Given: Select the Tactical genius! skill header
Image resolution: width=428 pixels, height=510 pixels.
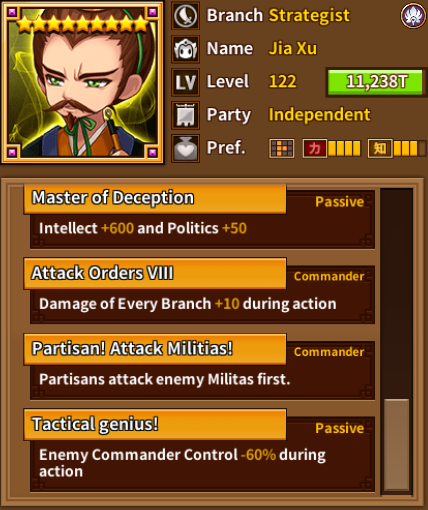Looking at the screenshot, I should 155,424.
